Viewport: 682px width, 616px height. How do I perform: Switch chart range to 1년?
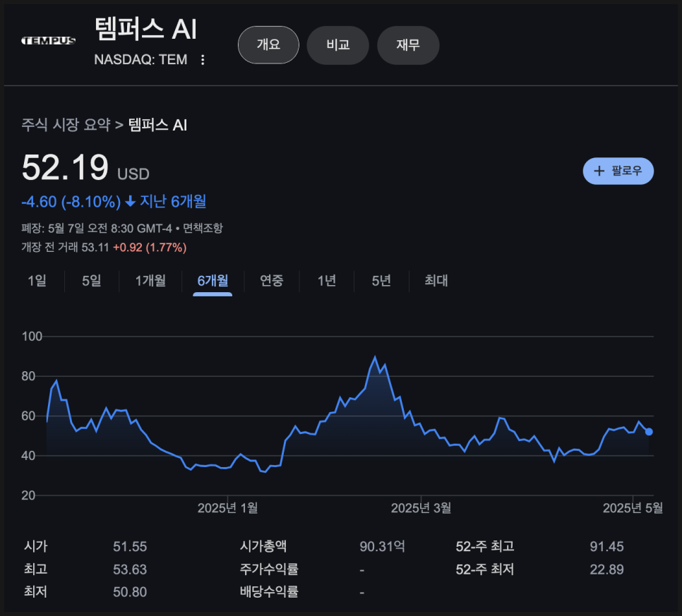[327, 281]
